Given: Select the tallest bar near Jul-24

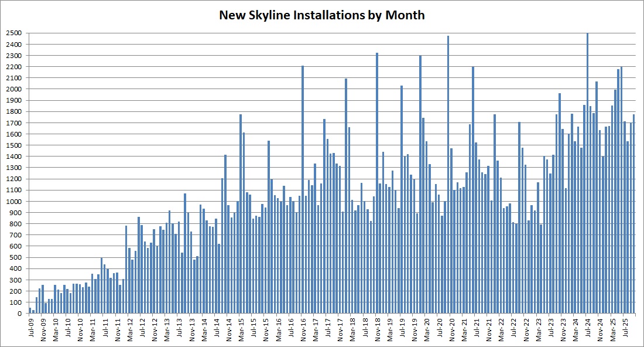Looking at the screenshot, I should click(586, 176).
